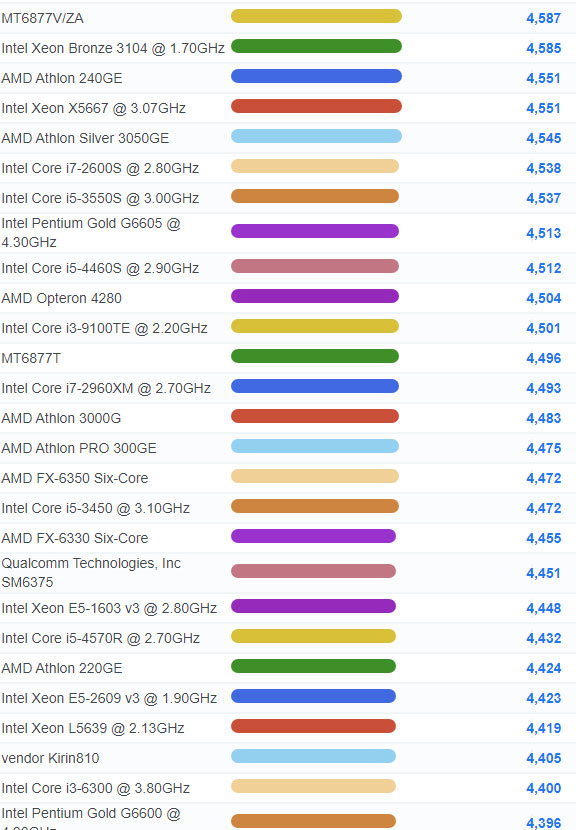Open Intel Core i7-2600S @ 2.80GHz link

point(100,168)
